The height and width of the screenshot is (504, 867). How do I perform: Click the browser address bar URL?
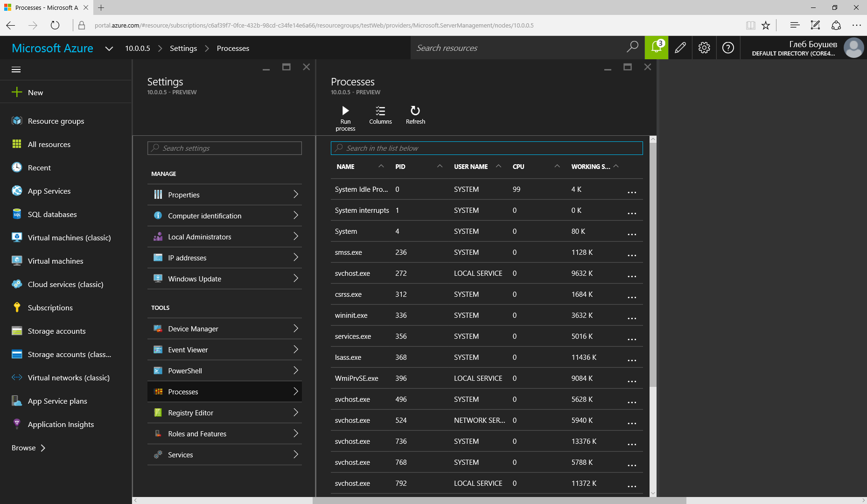tap(314, 25)
